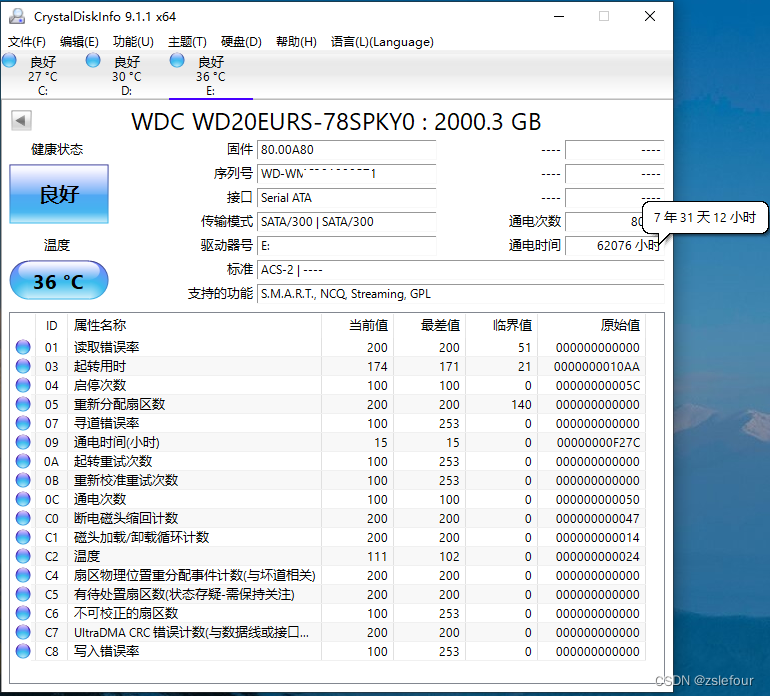This screenshot has height=696, width=770.
Task: Open the 功能(U) menu
Action: click(133, 42)
